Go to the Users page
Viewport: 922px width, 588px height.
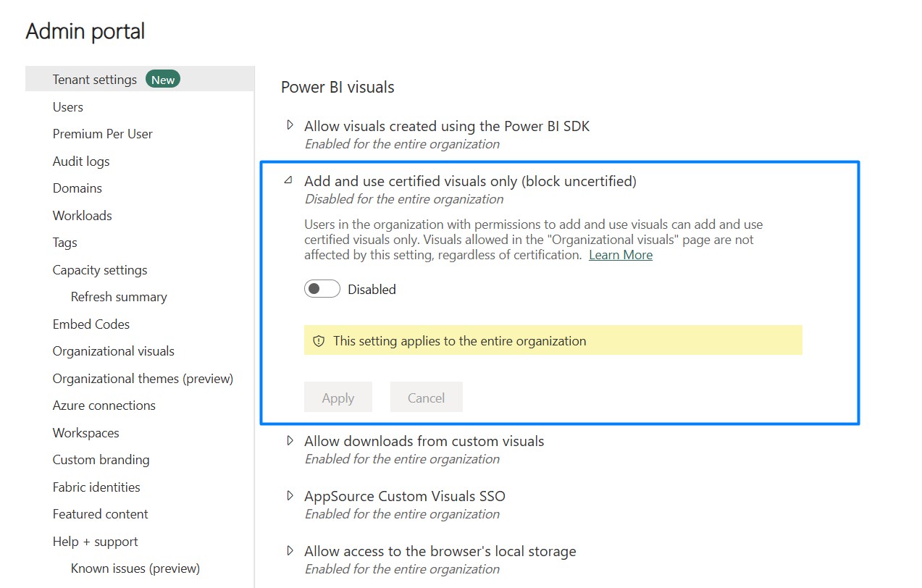point(68,107)
